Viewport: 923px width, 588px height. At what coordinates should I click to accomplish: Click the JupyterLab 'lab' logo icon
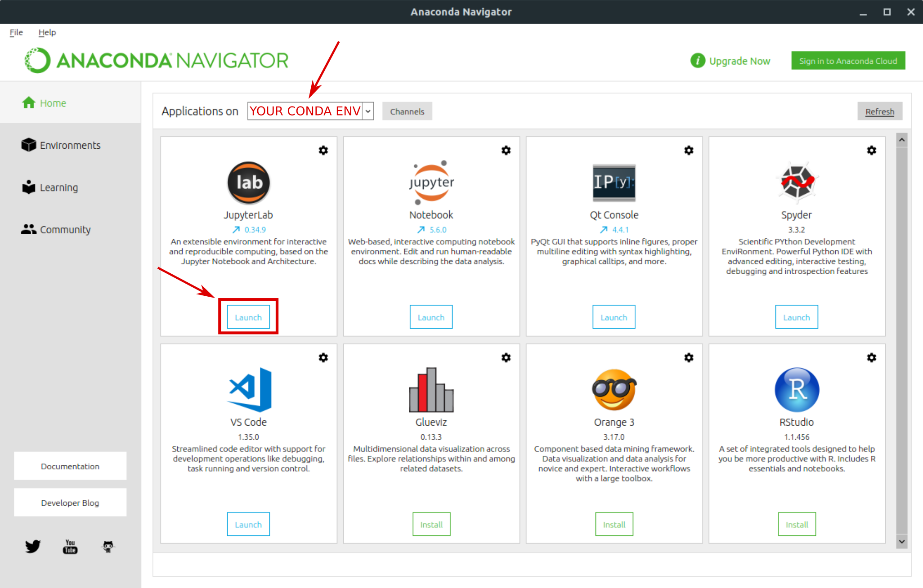pyautogui.click(x=249, y=183)
